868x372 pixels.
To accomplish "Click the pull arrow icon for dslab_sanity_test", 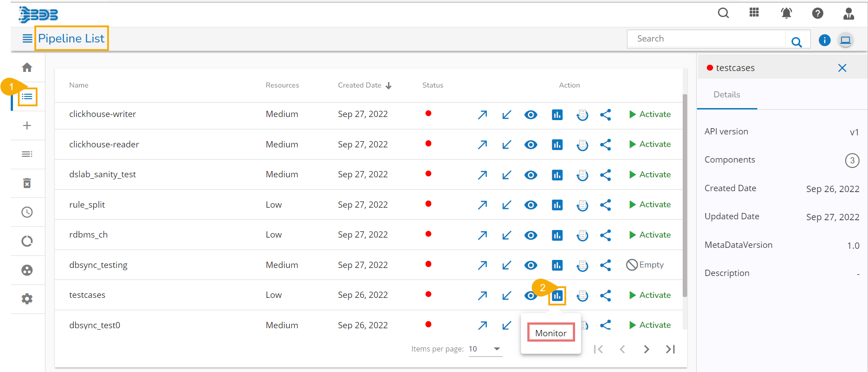I will pyautogui.click(x=506, y=175).
